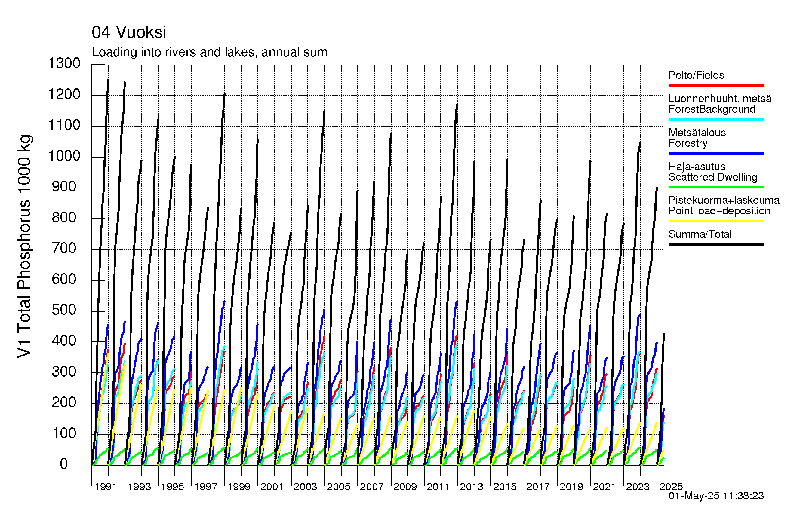Click the chart title '04 Vuoksi'
The height and width of the screenshot is (511, 812).
(129, 32)
